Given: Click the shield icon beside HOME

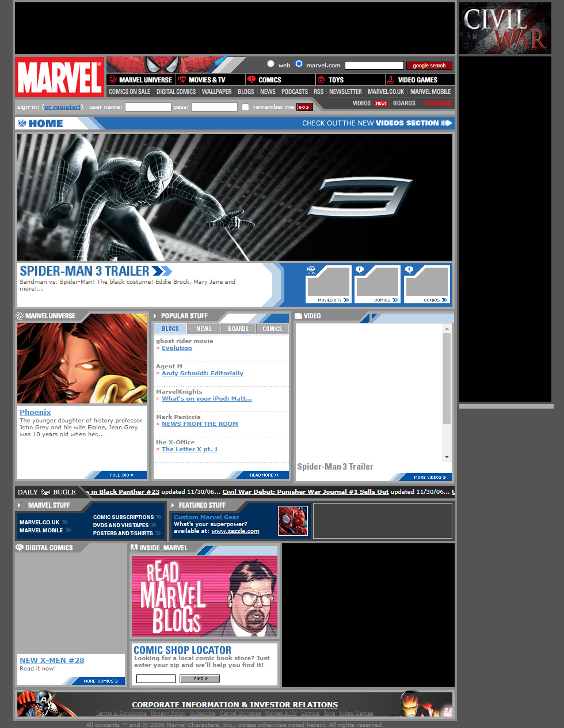Looking at the screenshot, I should pos(22,123).
